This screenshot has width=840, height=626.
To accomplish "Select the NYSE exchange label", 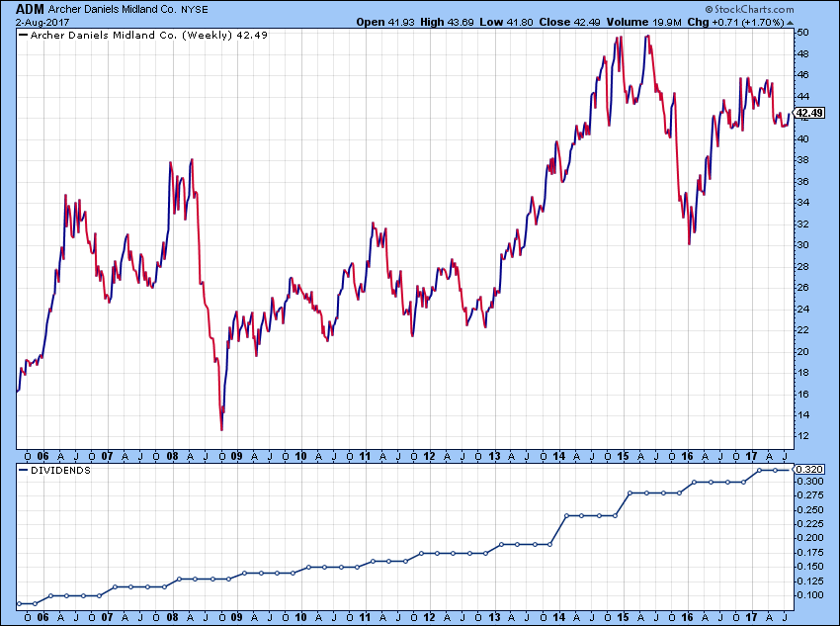I will 195,10.
